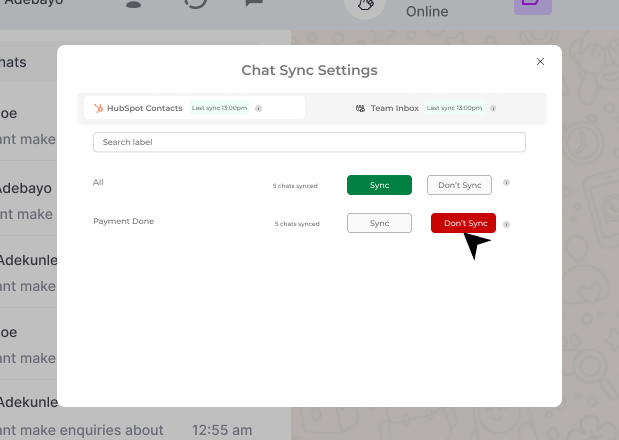Select the All label name

click(x=98, y=182)
